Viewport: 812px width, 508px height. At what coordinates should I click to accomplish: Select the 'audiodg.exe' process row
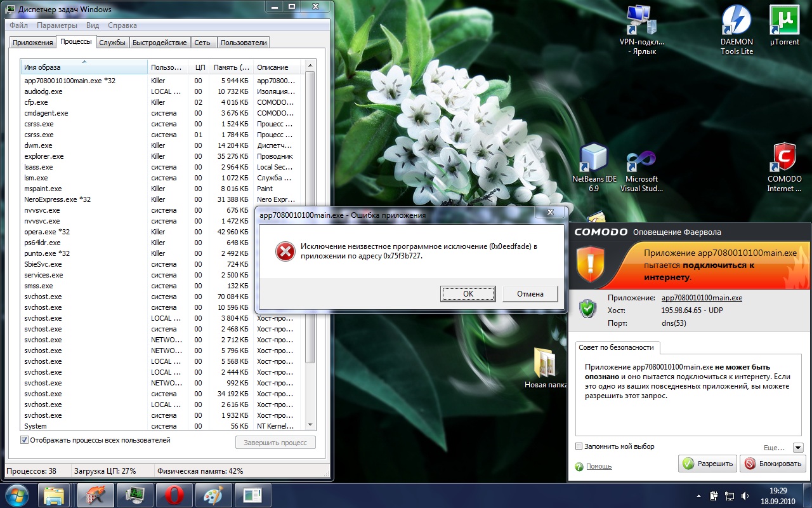pyautogui.click(x=162, y=91)
